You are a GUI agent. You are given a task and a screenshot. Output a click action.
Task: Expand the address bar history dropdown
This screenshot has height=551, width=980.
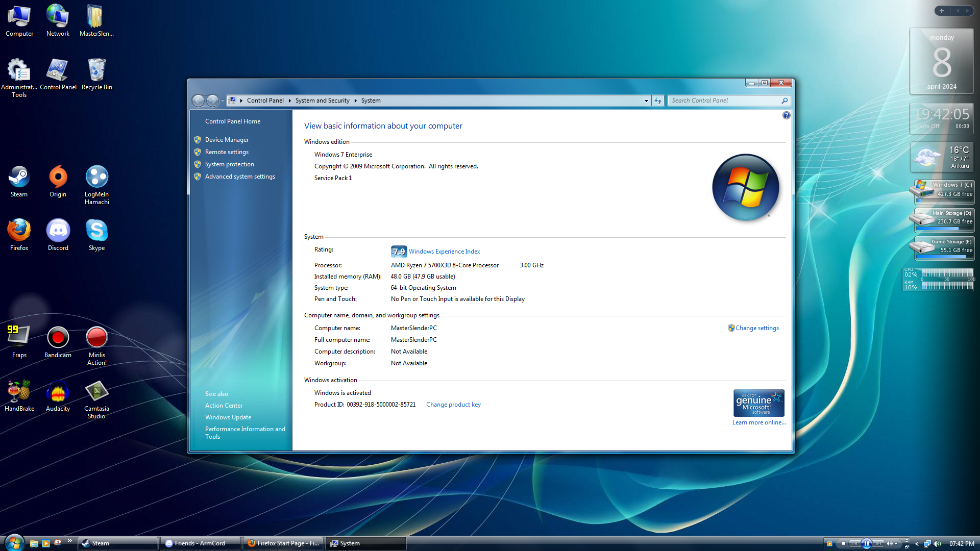[x=646, y=101]
